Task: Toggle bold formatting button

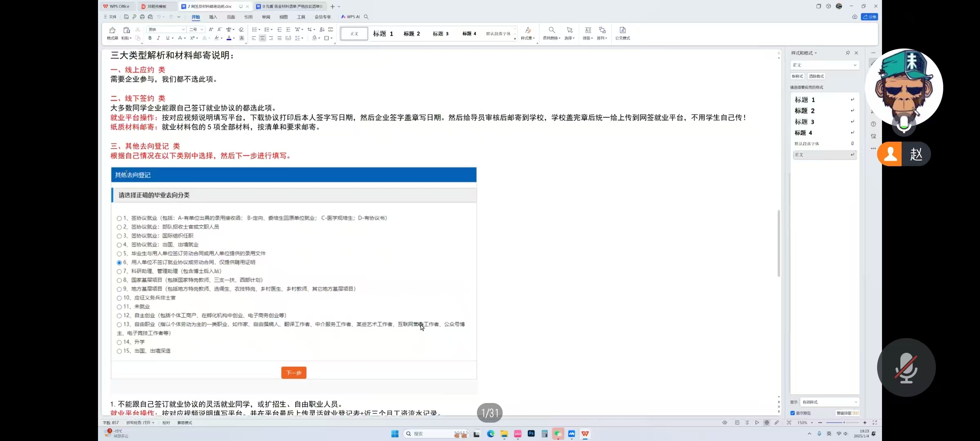Action: [150, 38]
